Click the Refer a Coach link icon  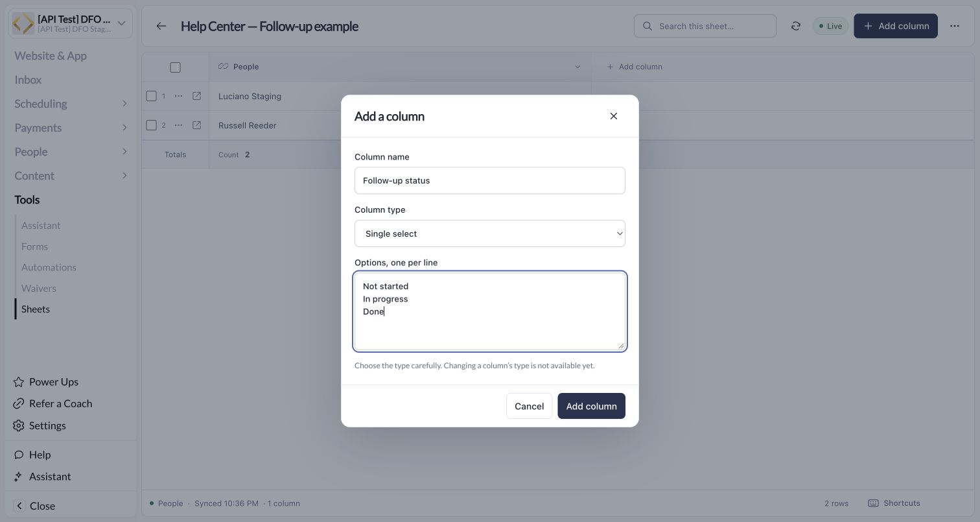[x=19, y=404]
